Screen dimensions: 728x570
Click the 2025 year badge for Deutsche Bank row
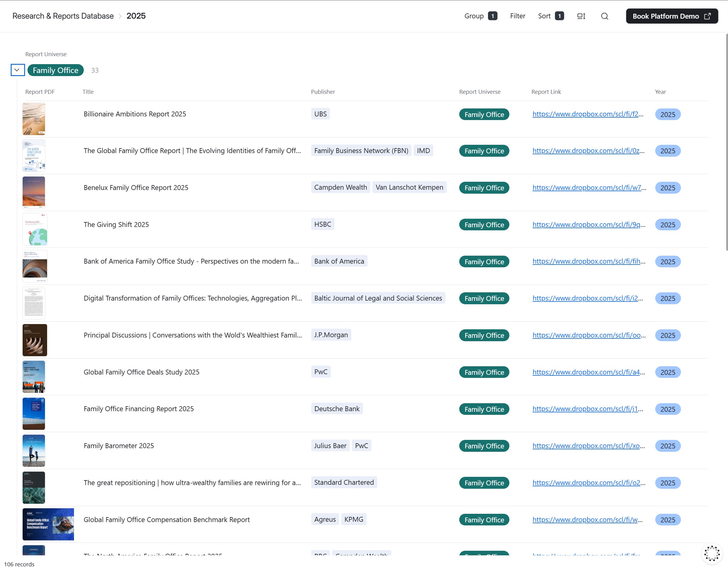coord(667,409)
